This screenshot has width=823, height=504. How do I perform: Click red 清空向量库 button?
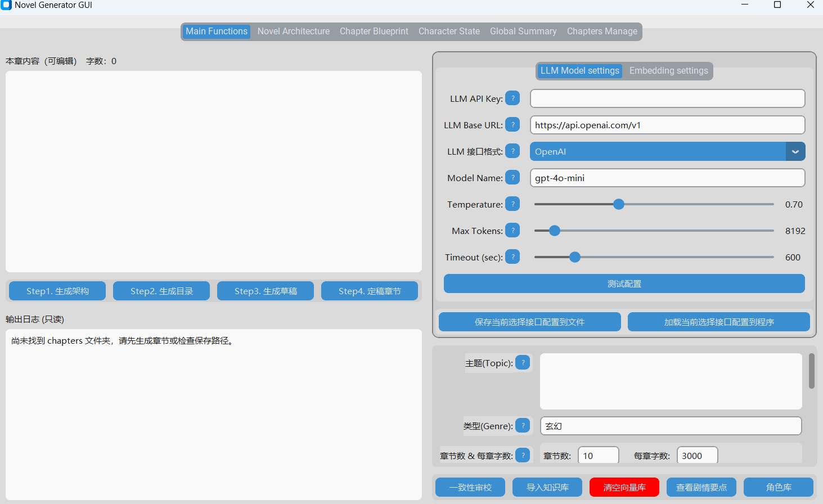pos(624,487)
